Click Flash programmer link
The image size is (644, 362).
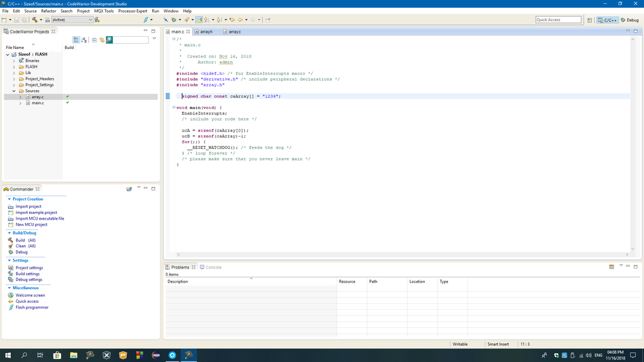click(32, 307)
